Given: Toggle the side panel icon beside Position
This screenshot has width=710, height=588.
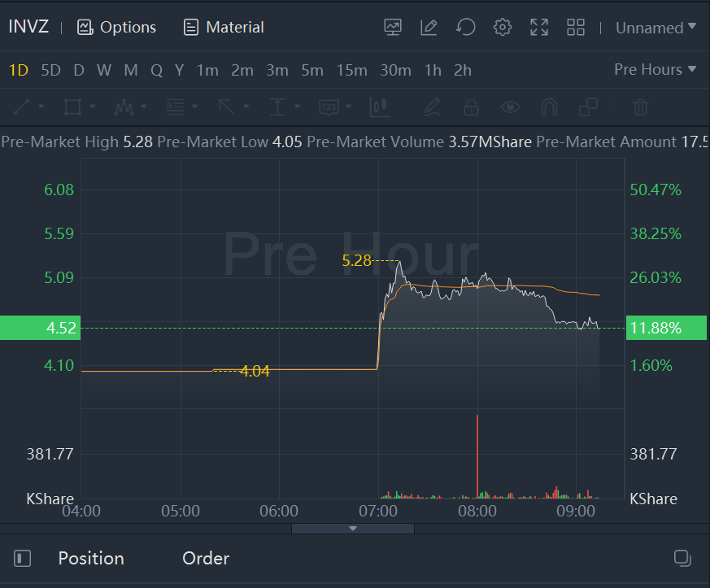Looking at the screenshot, I should 22,558.
